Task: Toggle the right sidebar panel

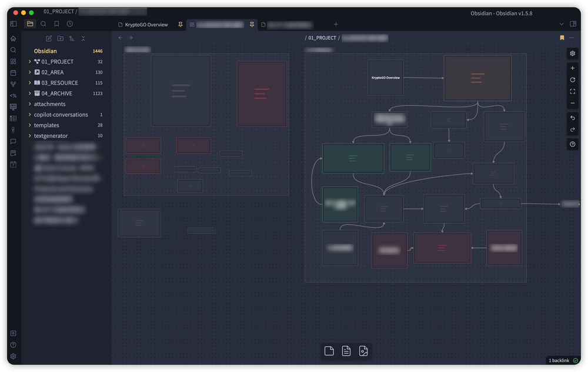Action: 573,24
